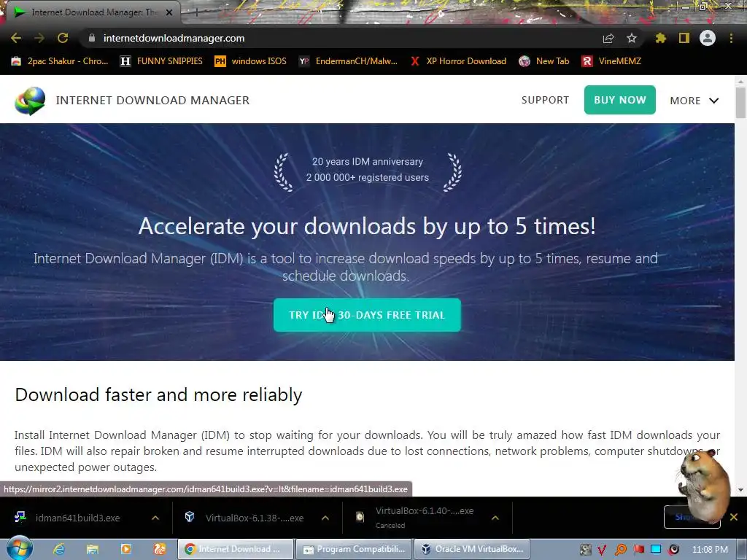Click the scrollbar down arrow
Viewport: 747px width, 560px height.
tap(740, 489)
